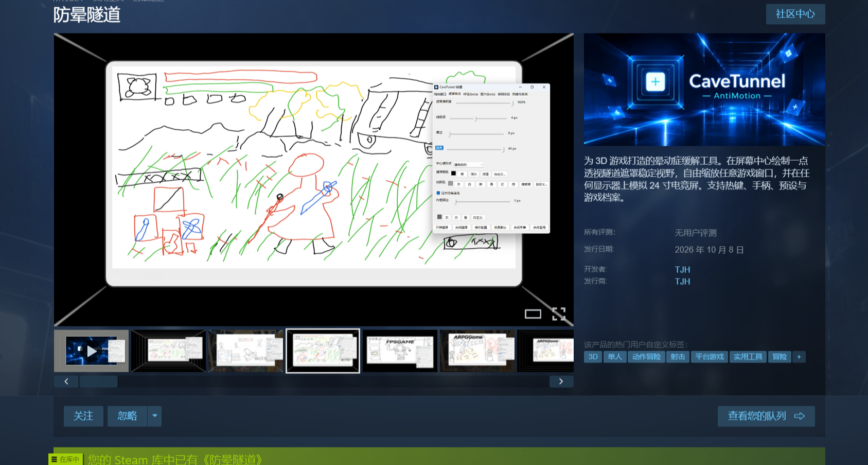Click the 防晕隧道 page title

coord(87,15)
